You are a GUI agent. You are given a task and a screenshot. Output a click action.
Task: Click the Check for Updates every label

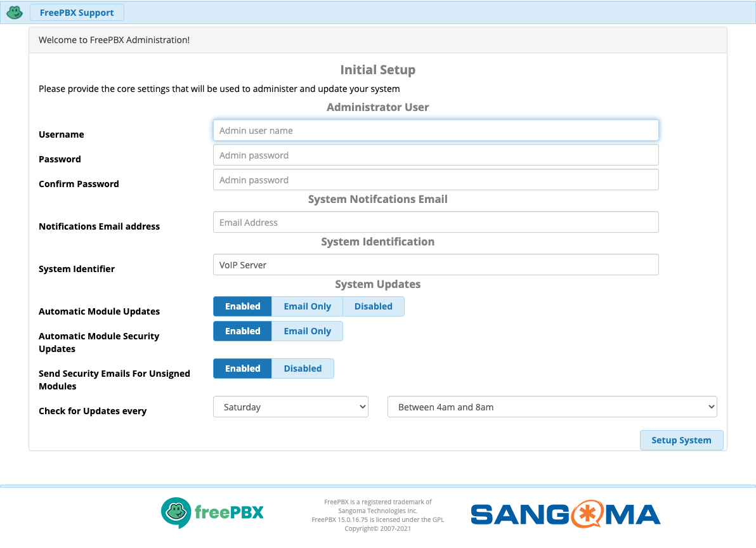point(93,411)
